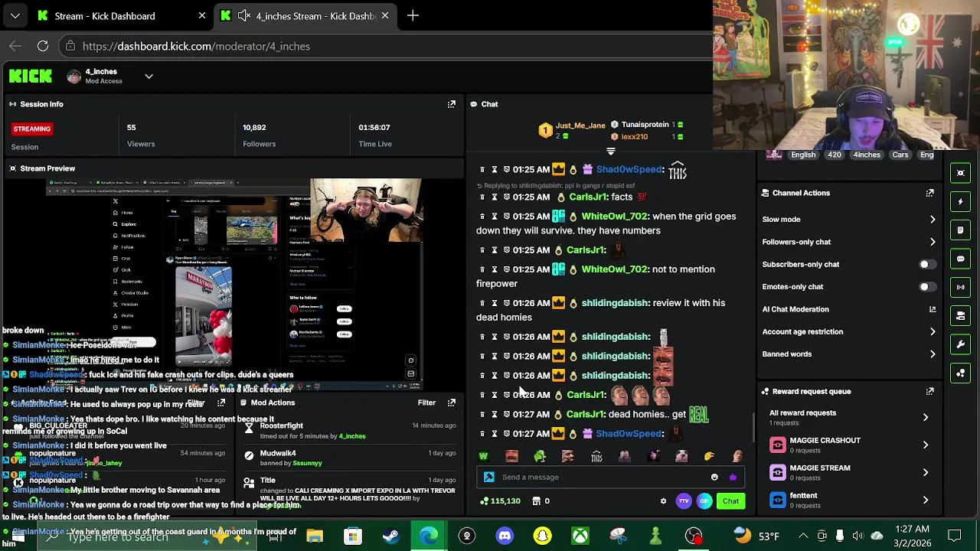Pop out the Mod Actions panel
Image resolution: width=980 pixels, height=551 pixels.
(452, 403)
